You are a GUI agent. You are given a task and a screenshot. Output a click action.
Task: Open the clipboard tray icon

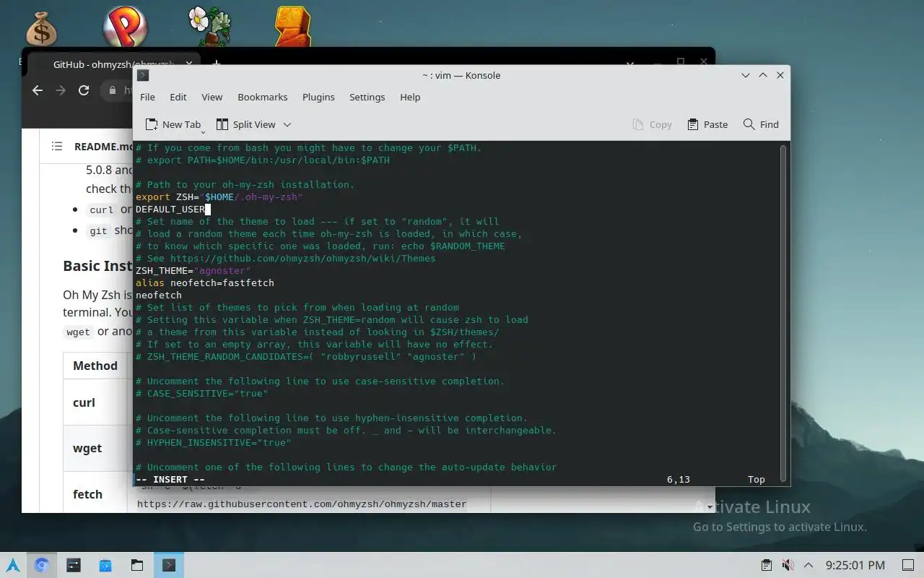767,565
